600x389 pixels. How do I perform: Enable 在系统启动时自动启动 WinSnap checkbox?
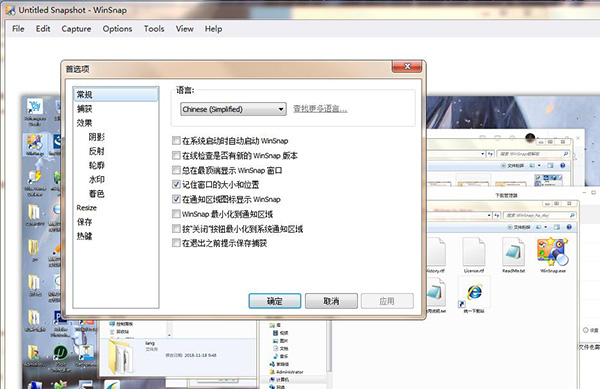click(x=176, y=141)
